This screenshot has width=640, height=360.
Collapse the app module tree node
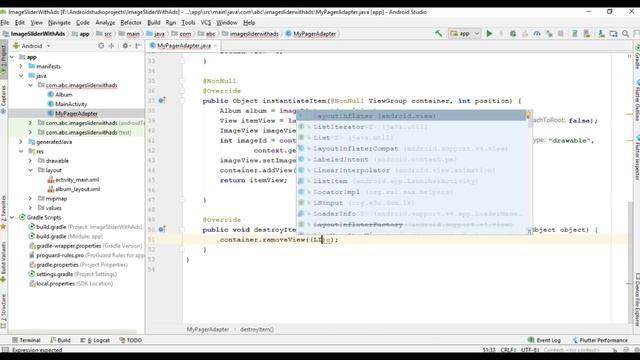(12, 57)
